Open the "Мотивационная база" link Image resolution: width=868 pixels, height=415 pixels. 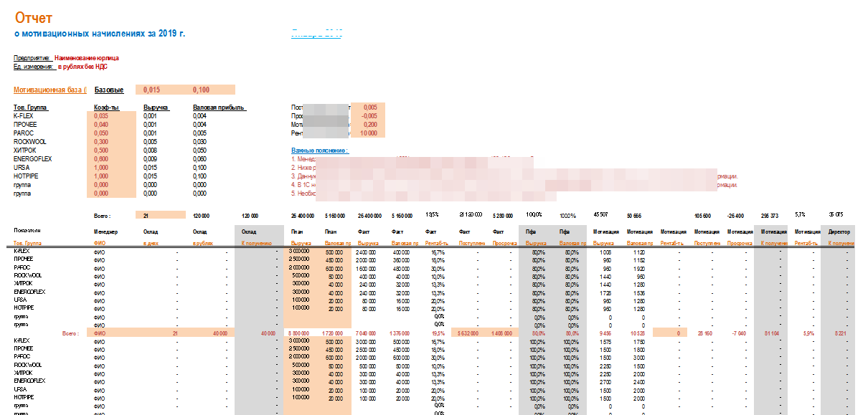click(x=50, y=90)
